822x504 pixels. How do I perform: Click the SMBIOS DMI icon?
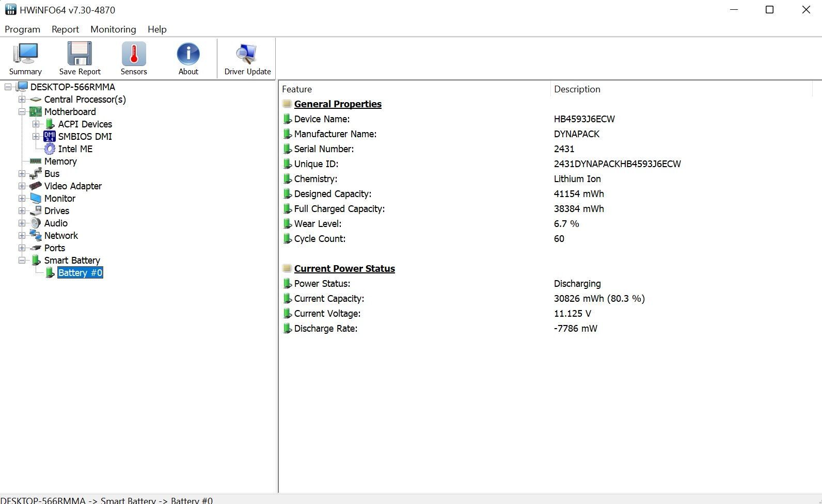(50, 136)
